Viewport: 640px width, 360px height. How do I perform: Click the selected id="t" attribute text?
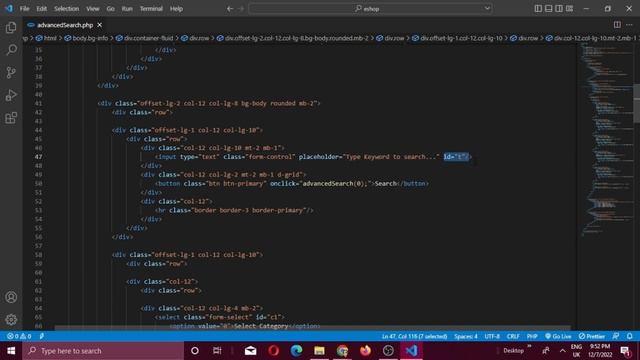tap(456, 157)
